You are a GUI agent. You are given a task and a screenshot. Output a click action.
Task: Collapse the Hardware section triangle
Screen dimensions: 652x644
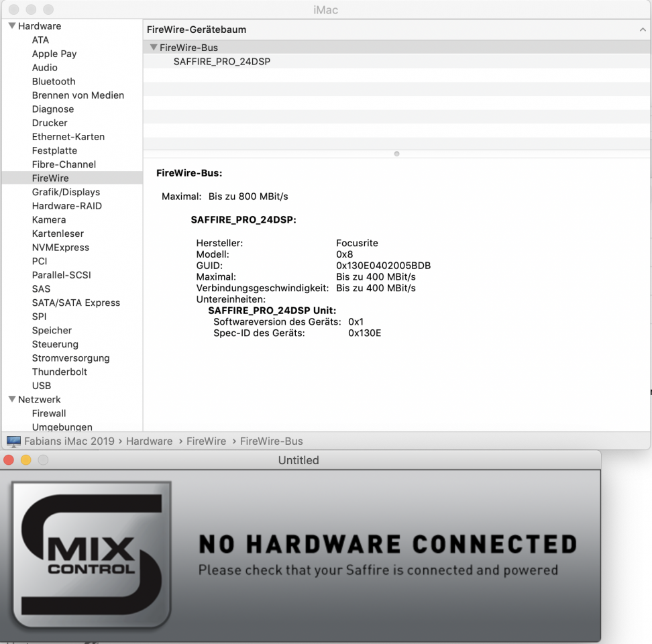pos(12,25)
